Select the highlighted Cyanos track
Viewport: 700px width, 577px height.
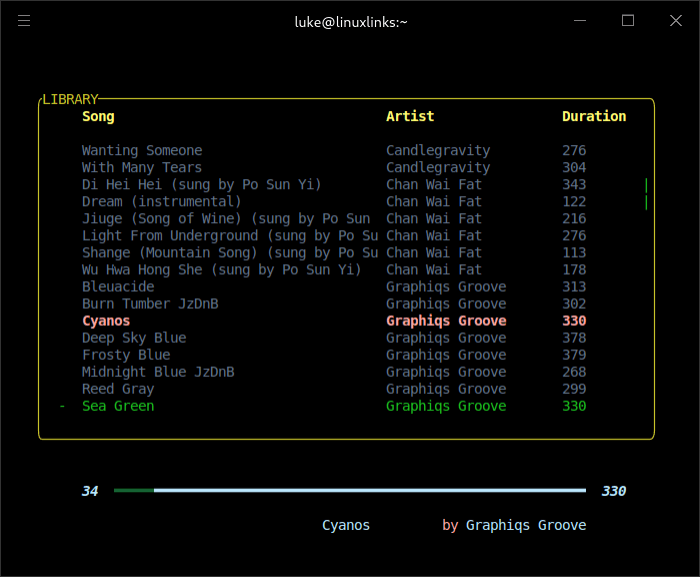tap(106, 321)
